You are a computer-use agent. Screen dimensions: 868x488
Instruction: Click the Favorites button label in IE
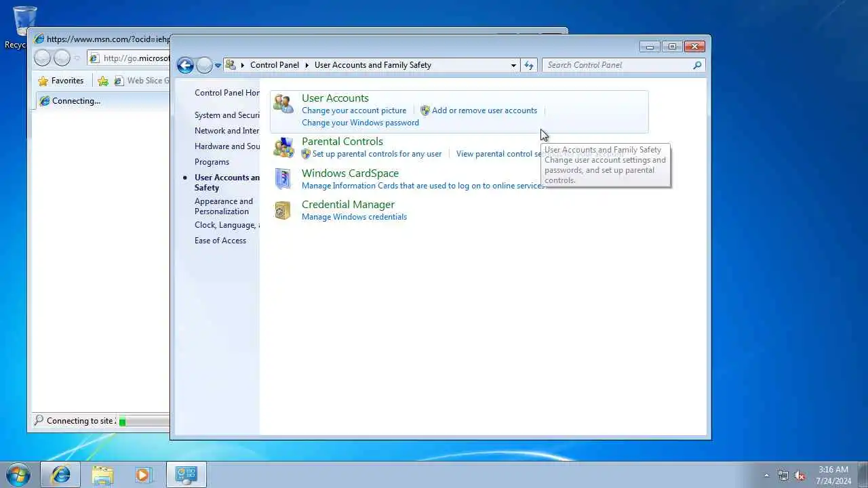(x=67, y=81)
